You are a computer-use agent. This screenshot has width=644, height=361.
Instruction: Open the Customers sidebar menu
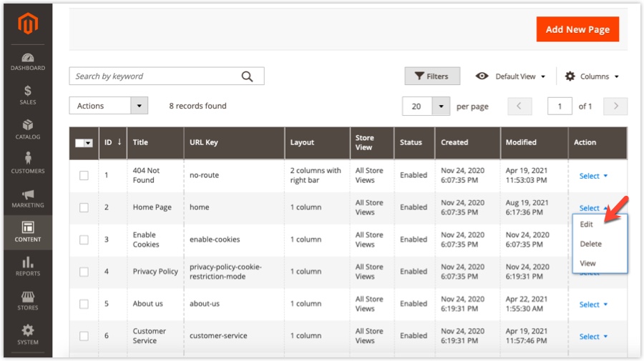coord(28,163)
